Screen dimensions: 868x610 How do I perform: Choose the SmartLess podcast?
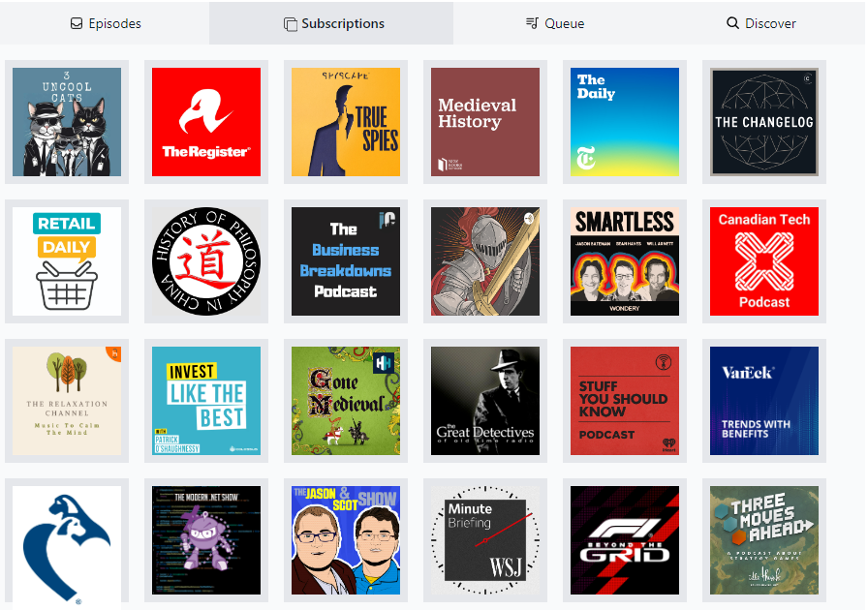pos(625,261)
